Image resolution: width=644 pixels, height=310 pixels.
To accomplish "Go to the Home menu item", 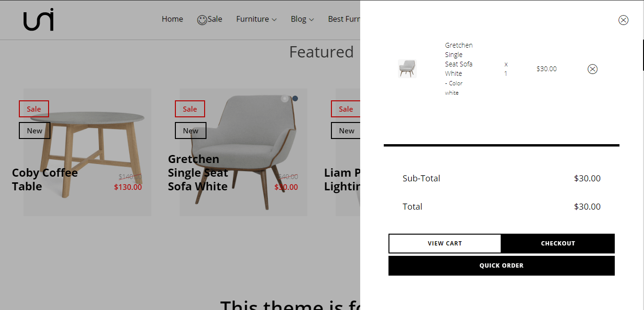I will click(172, 19).
